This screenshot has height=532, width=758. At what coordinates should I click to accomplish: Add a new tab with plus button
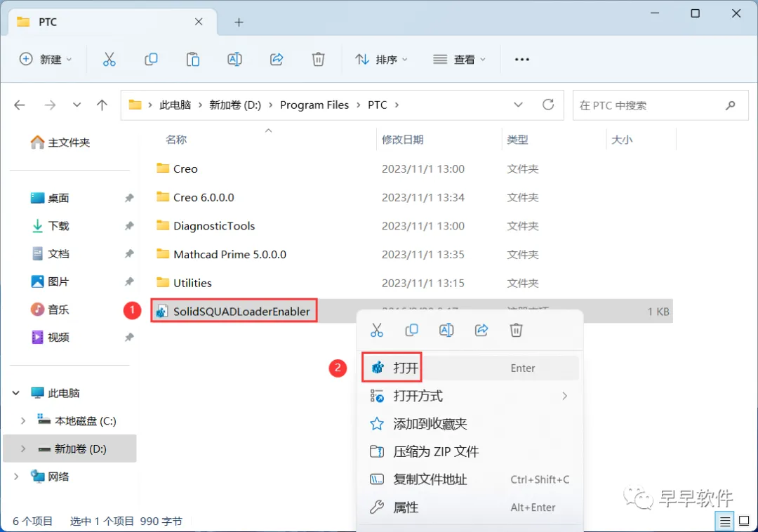pyautogui.click(x=239, y=22)
